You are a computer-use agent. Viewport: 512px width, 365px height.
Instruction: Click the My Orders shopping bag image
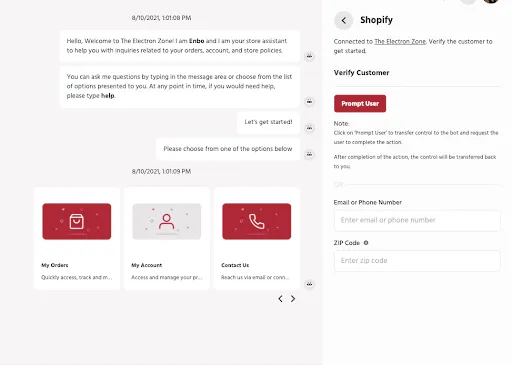pyautogui.click(x=77, y=221)
